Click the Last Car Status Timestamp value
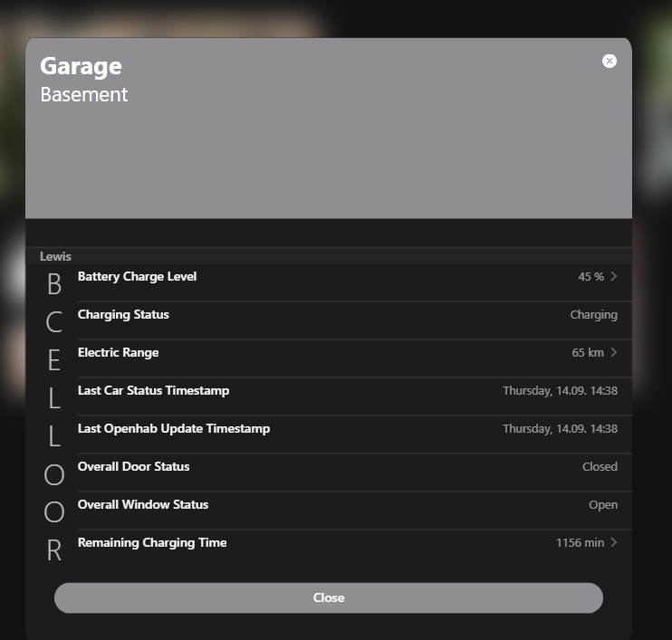The height and width of the screenshot is (640, 672). coord(560,390)
